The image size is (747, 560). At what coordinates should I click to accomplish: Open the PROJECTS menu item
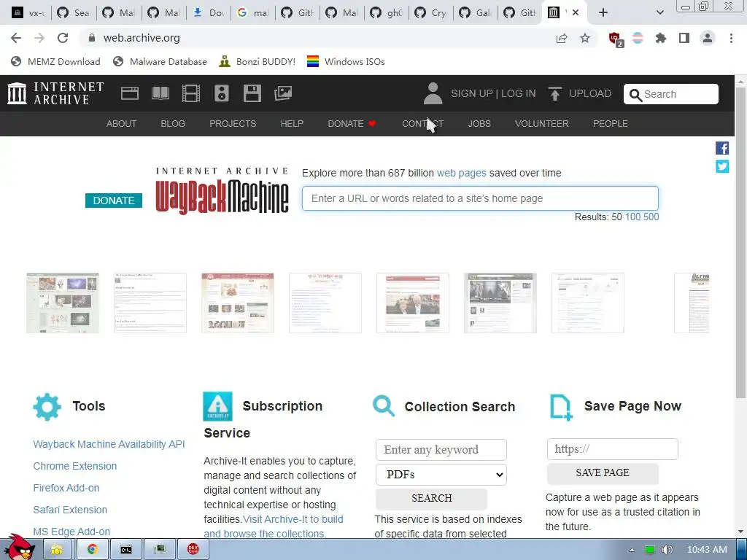(233, 124)
